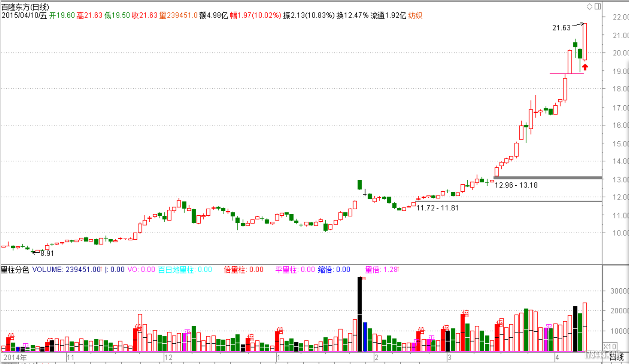The image size is (629, 364).
Task: Click the gap-up green candle near 13.00
Action: 360,185
